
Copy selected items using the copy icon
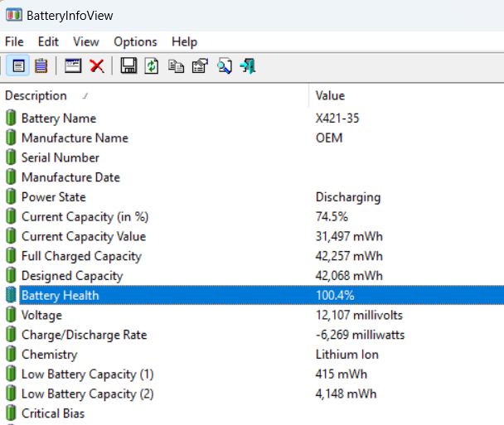coord(176,66)
